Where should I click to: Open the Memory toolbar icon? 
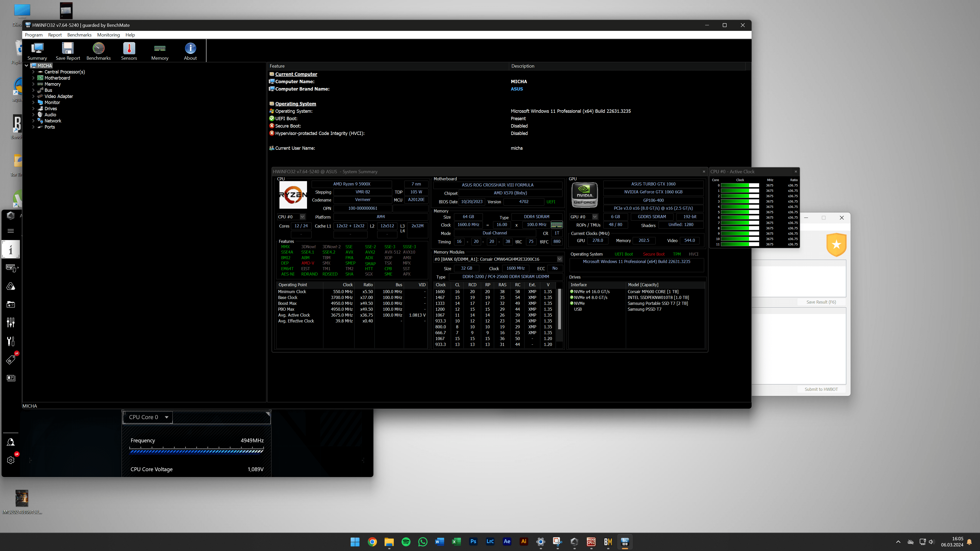[x=160, y=51]
